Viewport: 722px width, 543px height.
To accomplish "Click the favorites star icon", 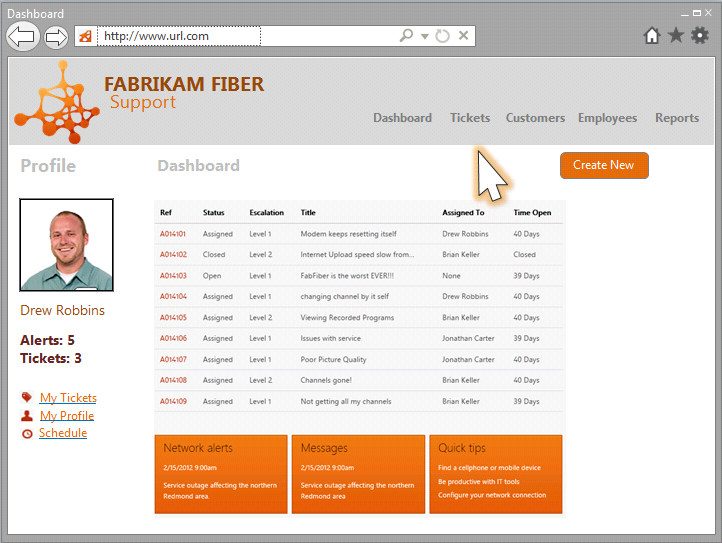I will tap(676, 36).
